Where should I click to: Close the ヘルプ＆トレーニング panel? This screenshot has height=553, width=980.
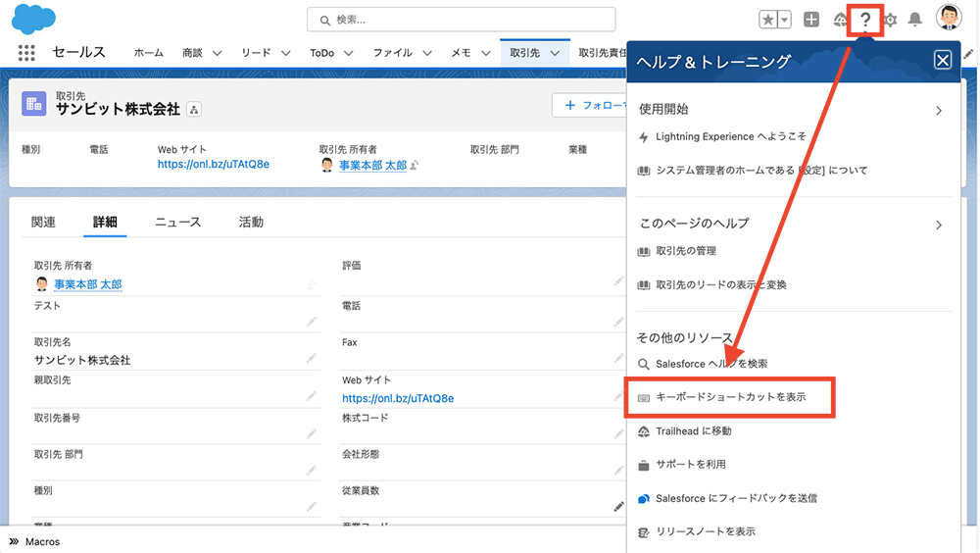pos(943,60)
